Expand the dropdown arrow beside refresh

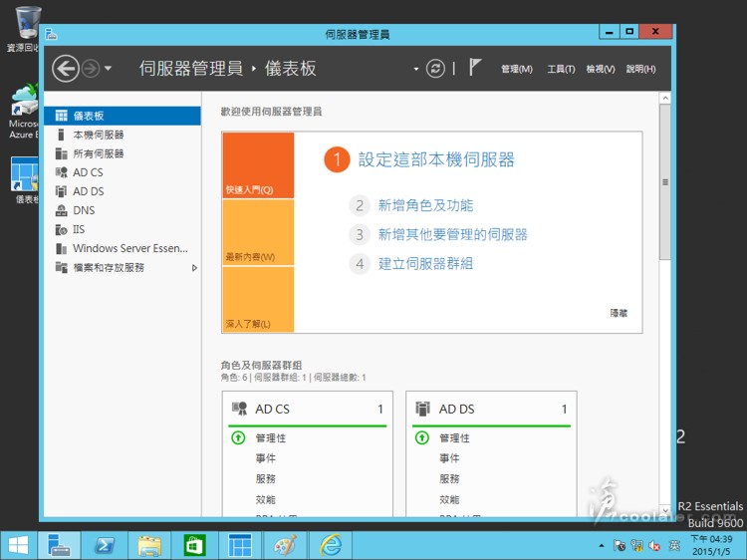click(x=416, y=69)
